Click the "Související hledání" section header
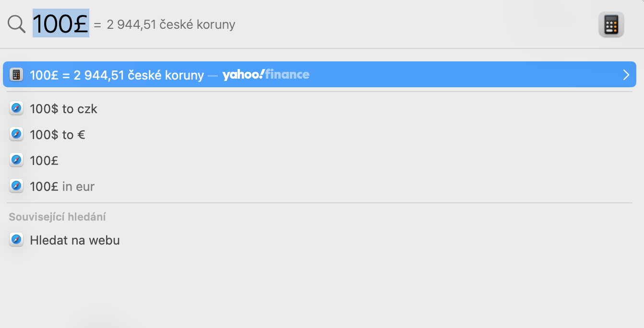This screenshot has height=328, width=644. pos(57,217)
